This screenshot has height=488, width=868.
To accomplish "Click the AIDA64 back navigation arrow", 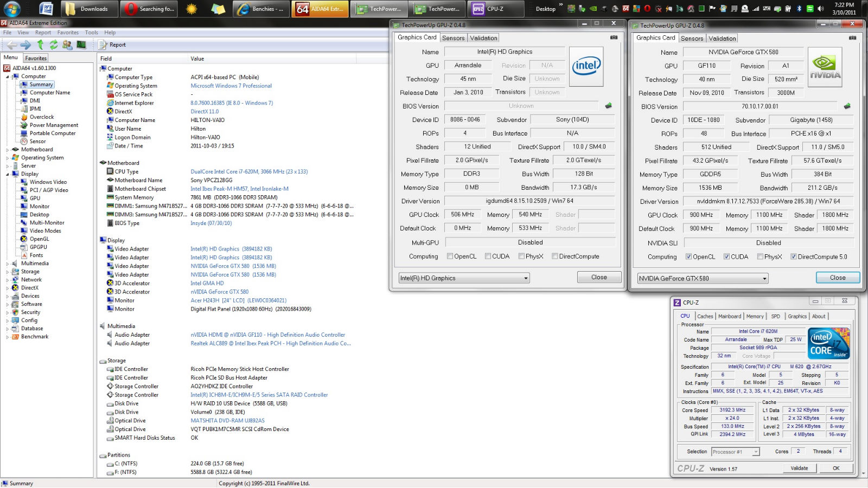I will (11, 45).
